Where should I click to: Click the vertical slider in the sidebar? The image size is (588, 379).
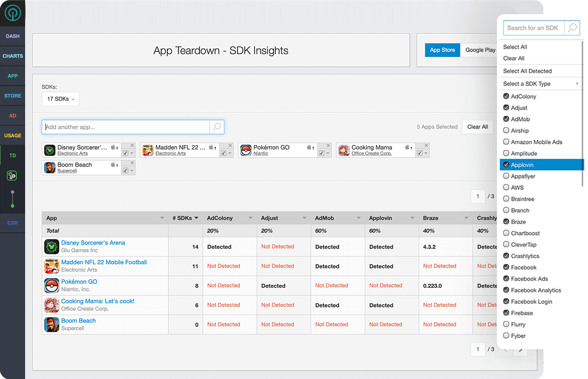click(x=13, y=199)
